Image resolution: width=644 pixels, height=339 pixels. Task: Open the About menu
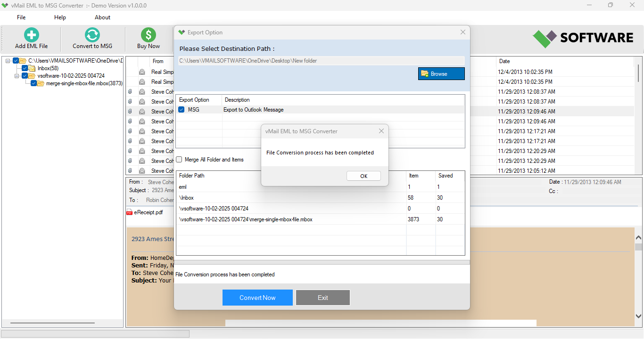102,17
